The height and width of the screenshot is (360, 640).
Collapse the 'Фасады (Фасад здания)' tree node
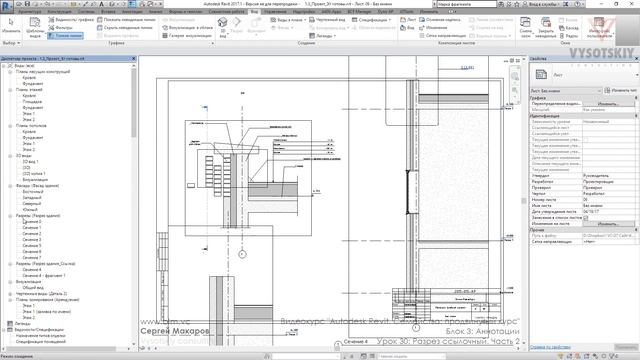click(x=10, y=186)
